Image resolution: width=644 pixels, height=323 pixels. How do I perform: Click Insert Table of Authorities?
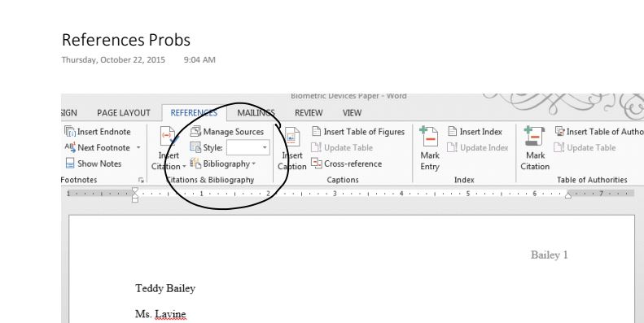click(x=599, y=131)
